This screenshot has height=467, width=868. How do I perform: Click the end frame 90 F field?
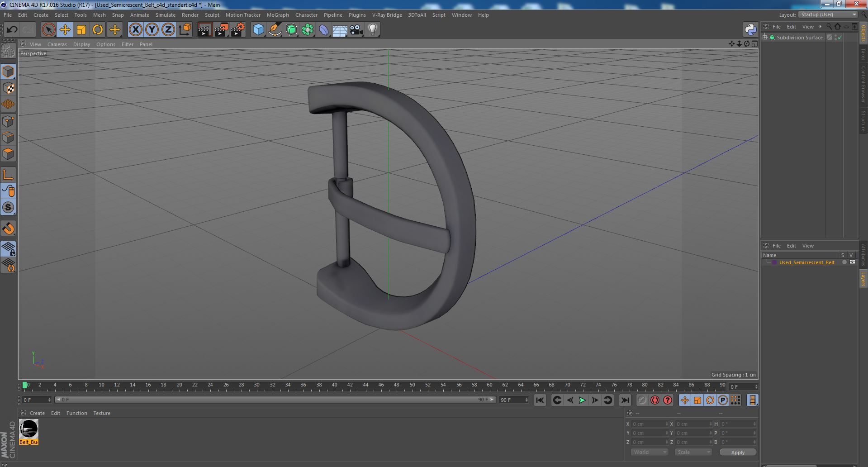coord(513,400)
